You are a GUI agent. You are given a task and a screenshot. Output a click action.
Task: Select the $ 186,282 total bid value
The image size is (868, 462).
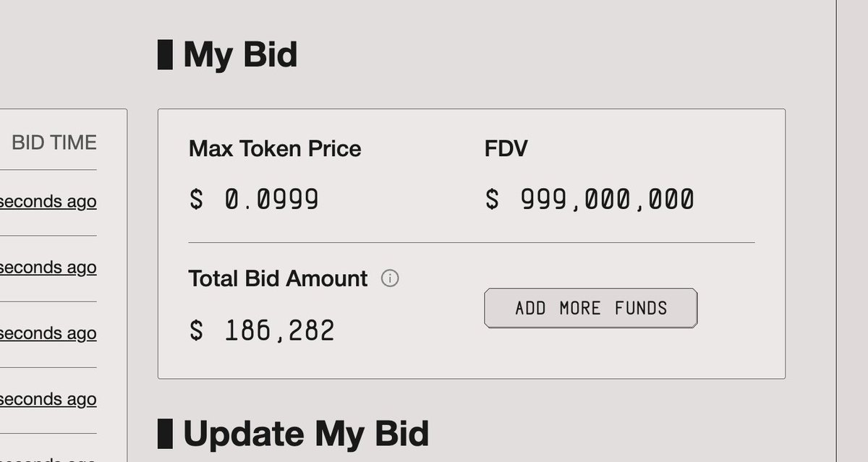[262, 331]
